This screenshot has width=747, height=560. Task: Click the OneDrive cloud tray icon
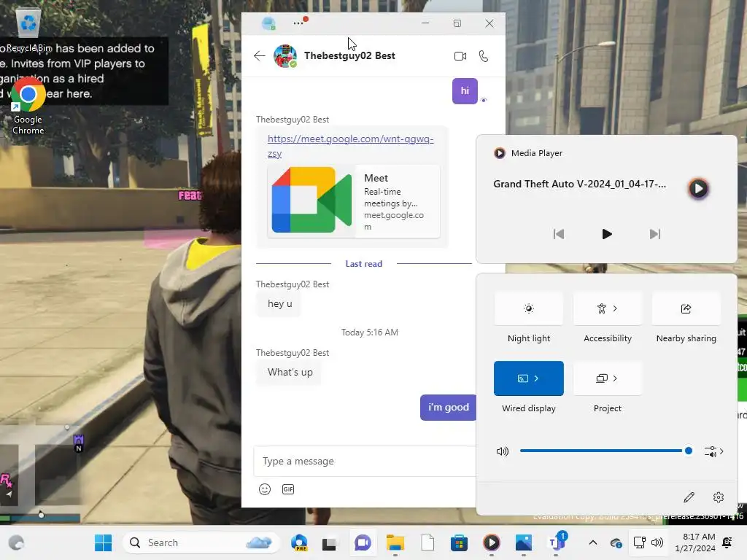tap(616, 542)
